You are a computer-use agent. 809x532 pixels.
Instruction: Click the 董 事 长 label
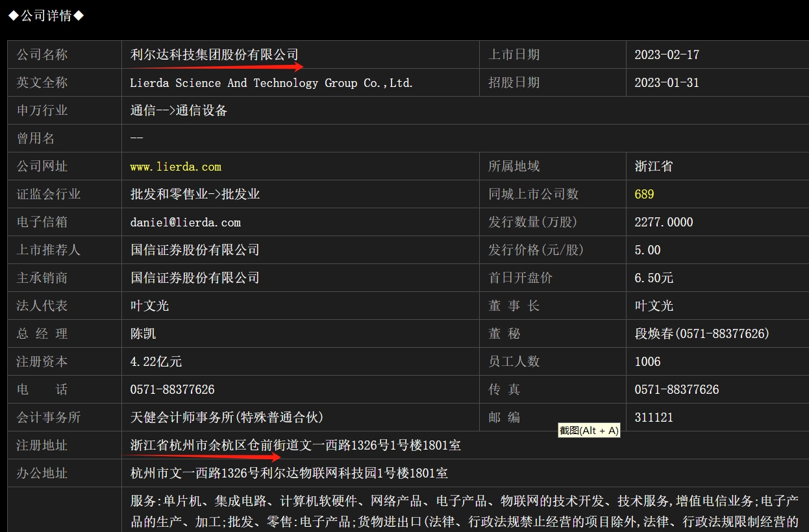click(514, 306)
